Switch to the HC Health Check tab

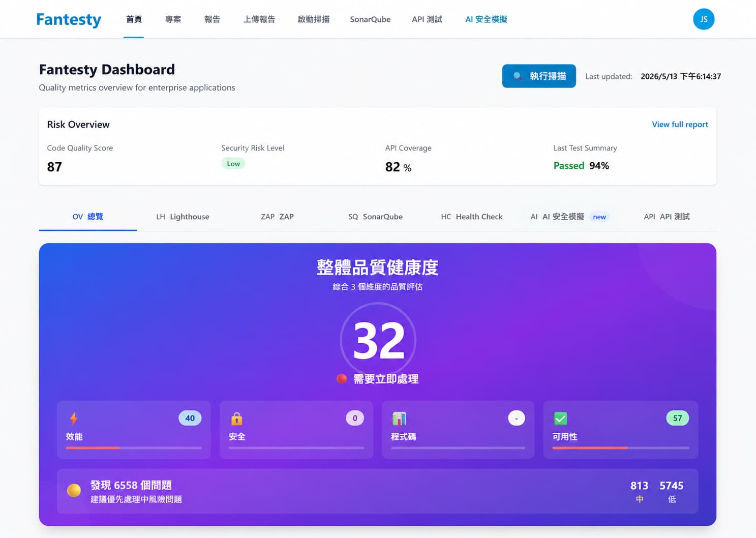pyautogui.click(x=472, y=217)
